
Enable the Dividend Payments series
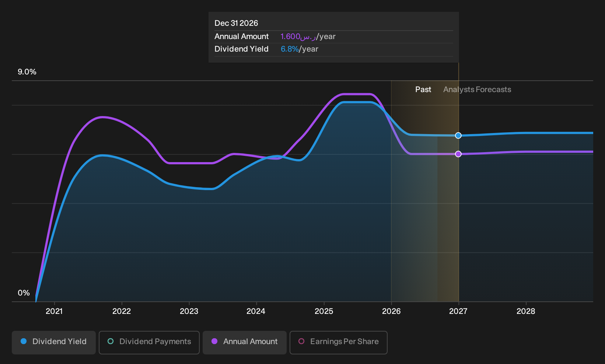[x=149, y=342]
